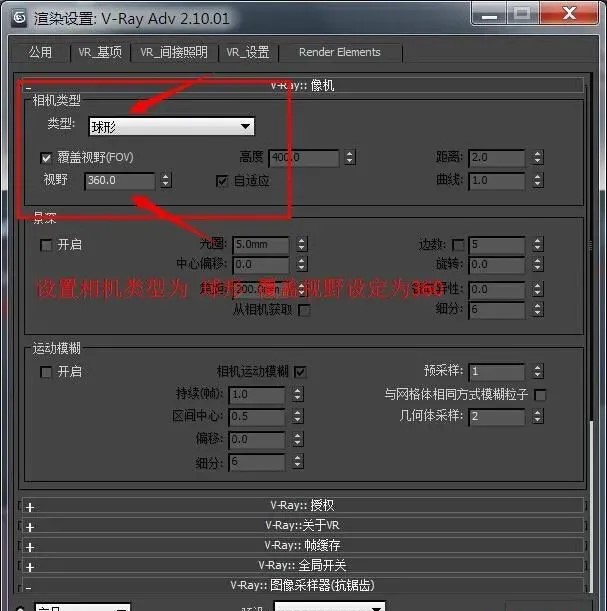Click the 预采样 value field

tap(497, 371)
